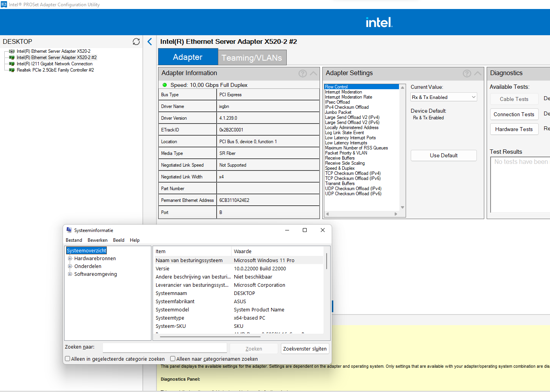Expand the Onderdelen node
This screenshot has height=392, width=550.
click(x=70, y=266)
